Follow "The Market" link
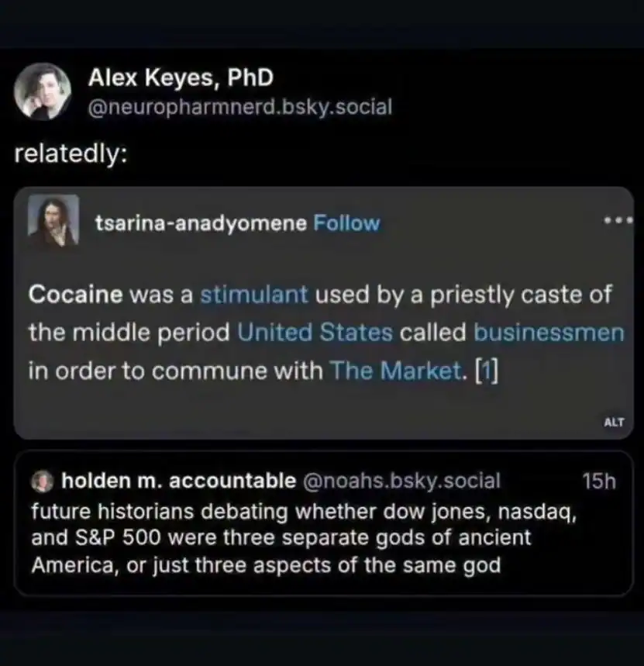 point(395,371)
